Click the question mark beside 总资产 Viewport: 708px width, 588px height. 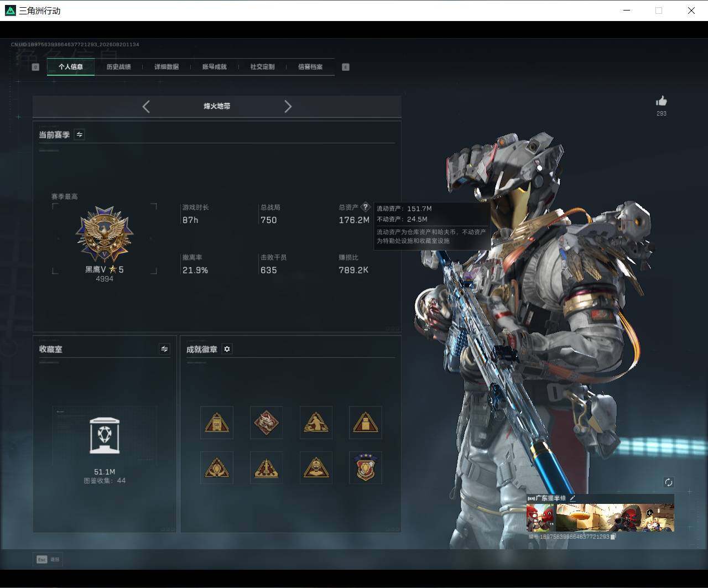pyautogui.click(x=365, y=207)
